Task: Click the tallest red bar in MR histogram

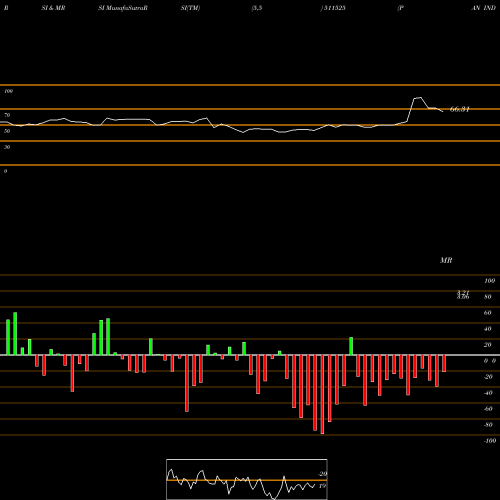Action: [x=322, y=394]
